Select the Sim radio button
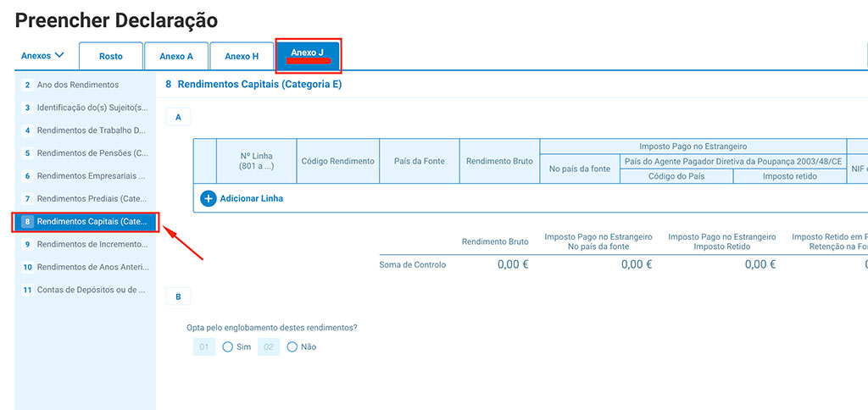Image resolution: width=868 pixels, height=410 pixels. click(228, 346)
